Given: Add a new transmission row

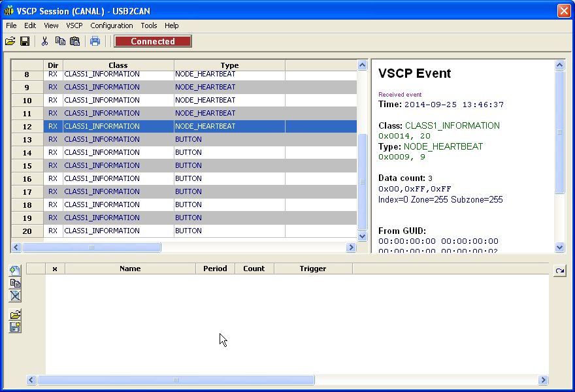Looking at the screenshot, I should click(15, 270).
